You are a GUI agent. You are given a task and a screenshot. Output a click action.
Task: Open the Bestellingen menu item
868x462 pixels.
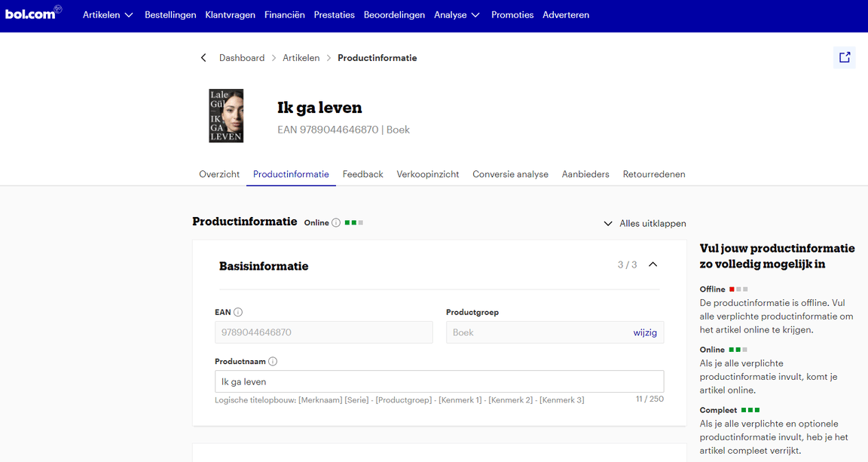click(170, 14)
